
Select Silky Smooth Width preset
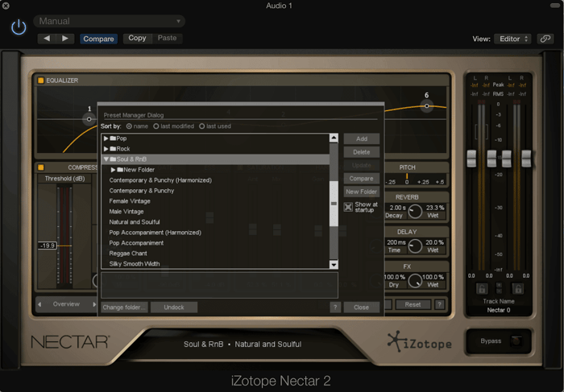tap(135, 264)
